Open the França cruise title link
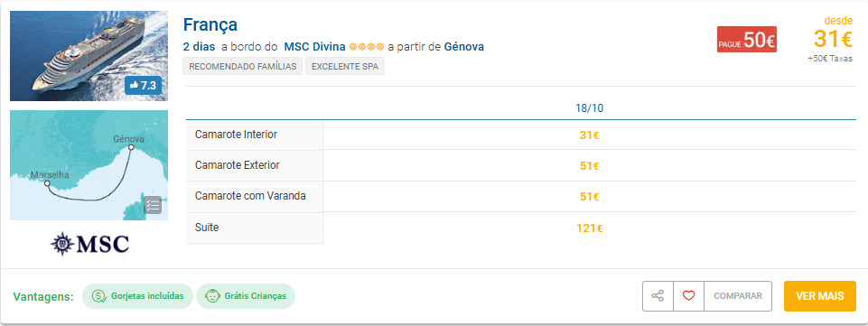Screen dimensions: 868x326 click(x=210, y=24)
